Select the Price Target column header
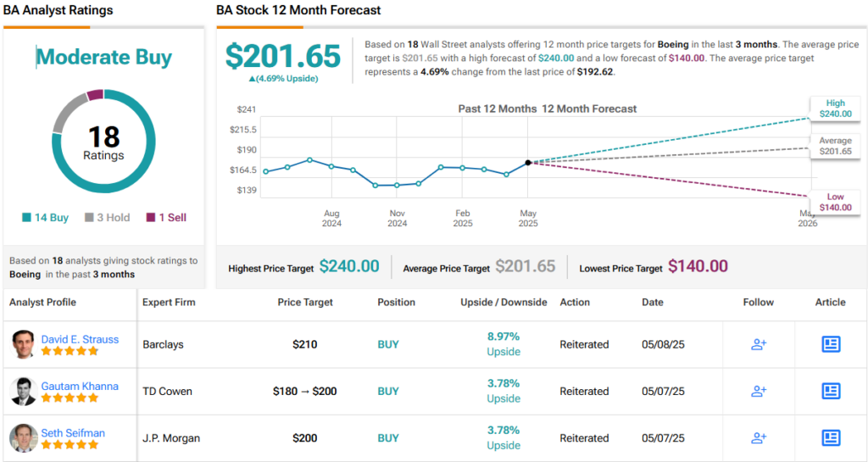Screen dimensions: 868x462 coord(305,302)
